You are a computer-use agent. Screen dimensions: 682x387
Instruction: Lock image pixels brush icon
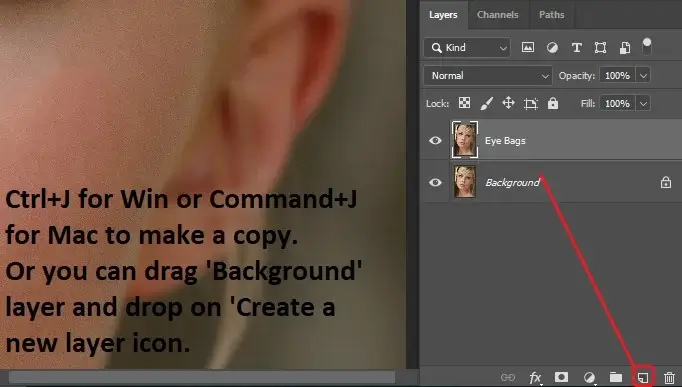pyautogui.click(x=487, y=103)
